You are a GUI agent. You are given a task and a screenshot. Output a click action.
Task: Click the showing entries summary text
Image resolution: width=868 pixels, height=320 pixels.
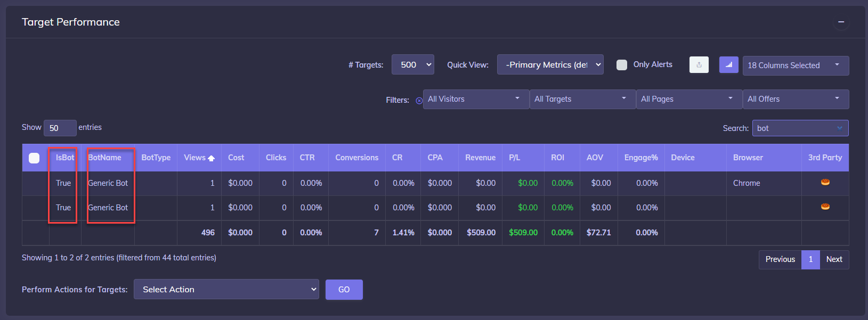(119, 258)
